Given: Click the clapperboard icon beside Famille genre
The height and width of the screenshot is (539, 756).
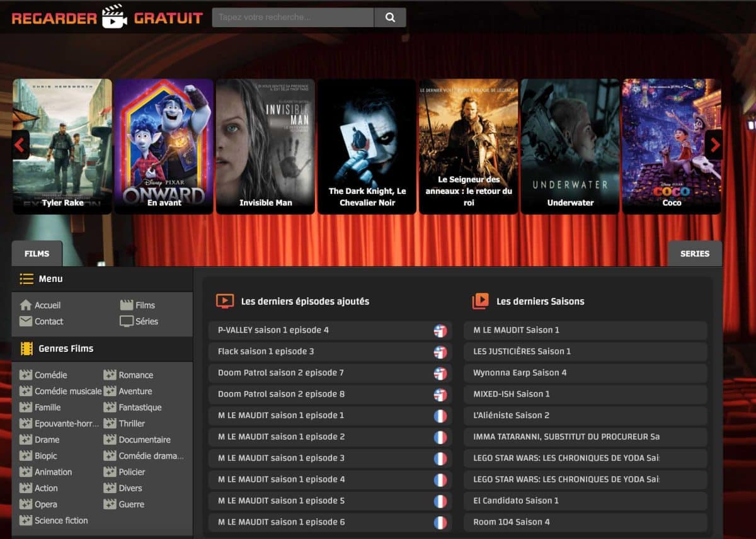Looking at the screenshot, I should (26, 407).
